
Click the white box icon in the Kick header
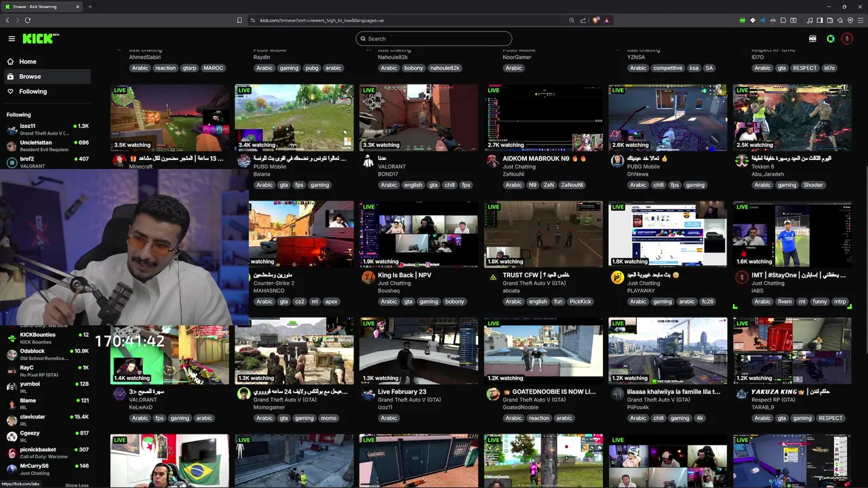tap(812, 39)
